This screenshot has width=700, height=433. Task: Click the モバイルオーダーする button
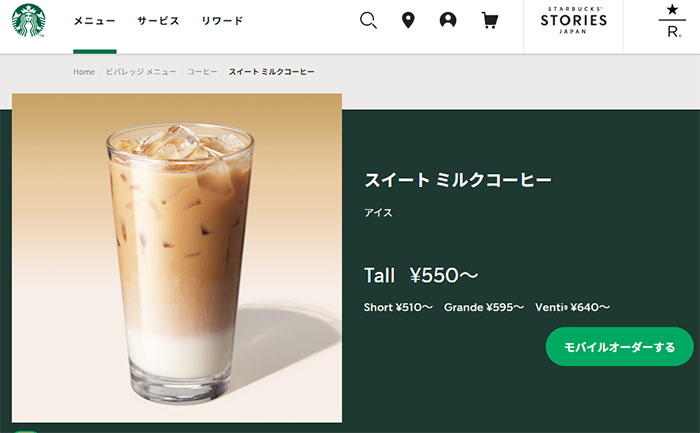[x=619, y=347]
